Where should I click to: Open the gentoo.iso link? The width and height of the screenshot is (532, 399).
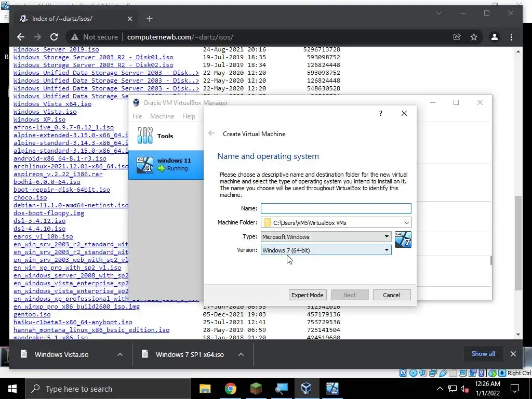[32, 314]
